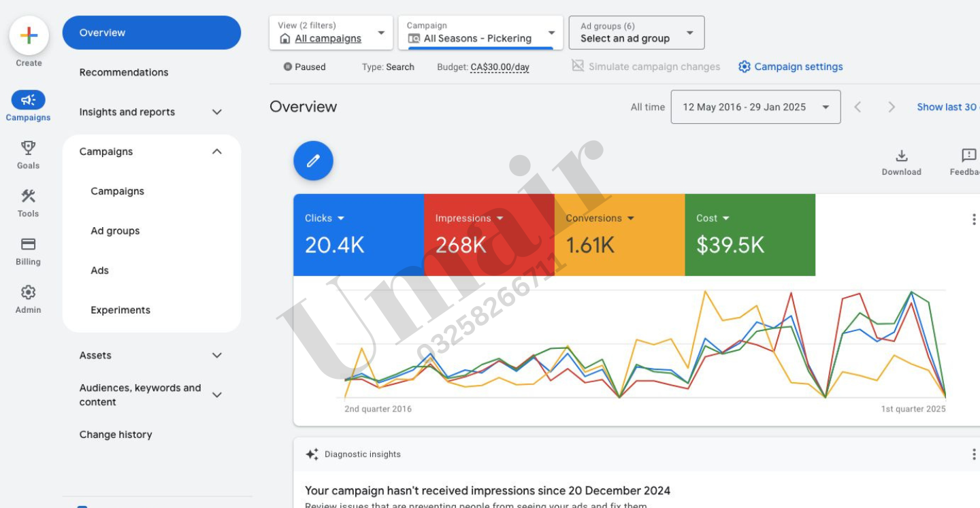Image resolution: width=980 pixels, height=508 pixels.
Task: Click search campaign type icon
Action: point(414,39)
